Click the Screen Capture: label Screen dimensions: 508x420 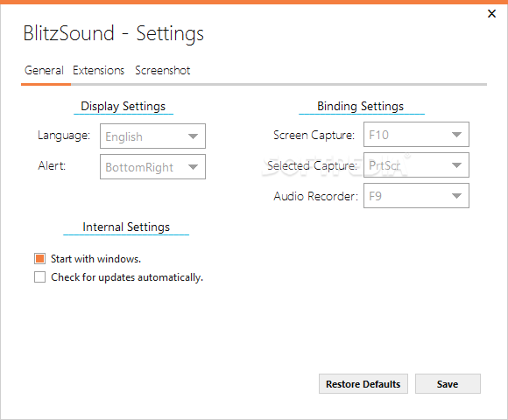pos(314,136)
